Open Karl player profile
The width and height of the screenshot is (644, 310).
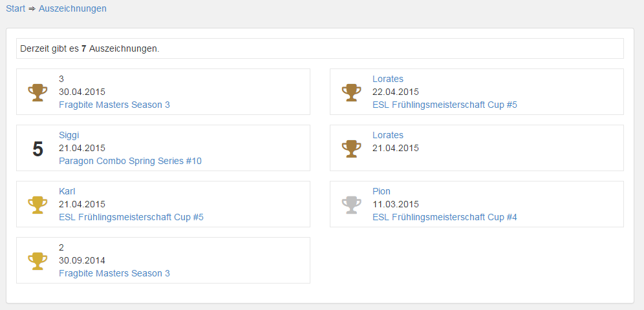pyautogui.click(x=67, y=192)
